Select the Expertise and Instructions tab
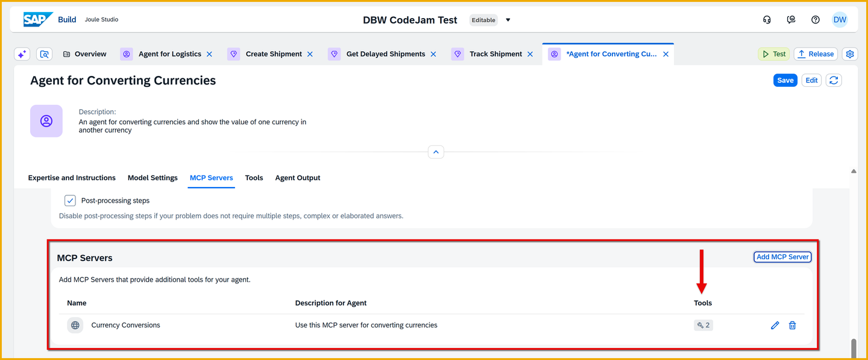868x360 pixels. pyautogui.click(x=72, y=178)
